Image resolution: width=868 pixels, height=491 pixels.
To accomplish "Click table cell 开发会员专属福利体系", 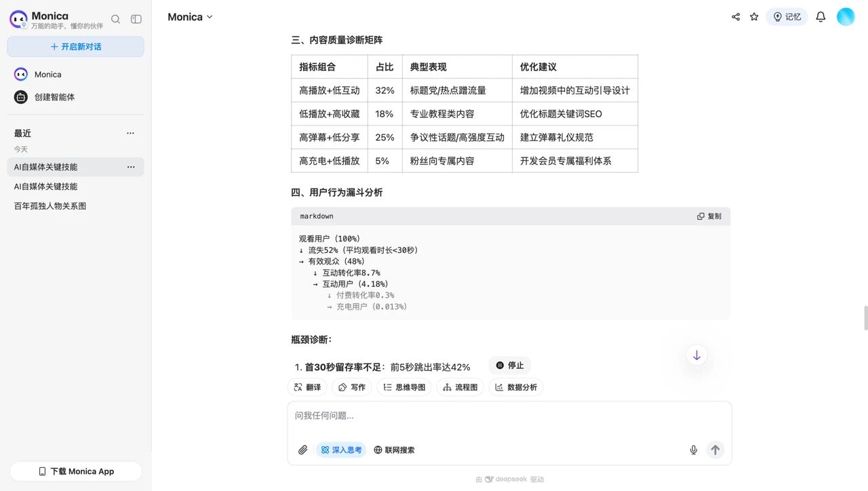I will coord(575,161).
